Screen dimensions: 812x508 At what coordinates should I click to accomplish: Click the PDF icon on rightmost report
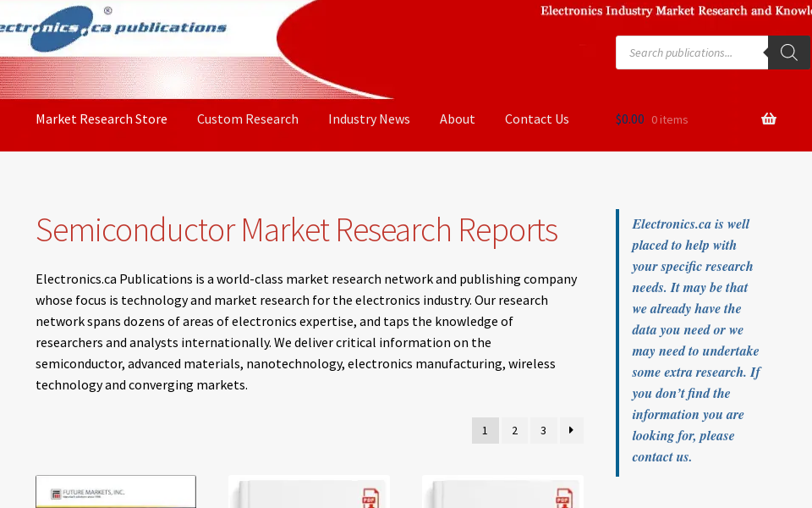click(562, 498)
